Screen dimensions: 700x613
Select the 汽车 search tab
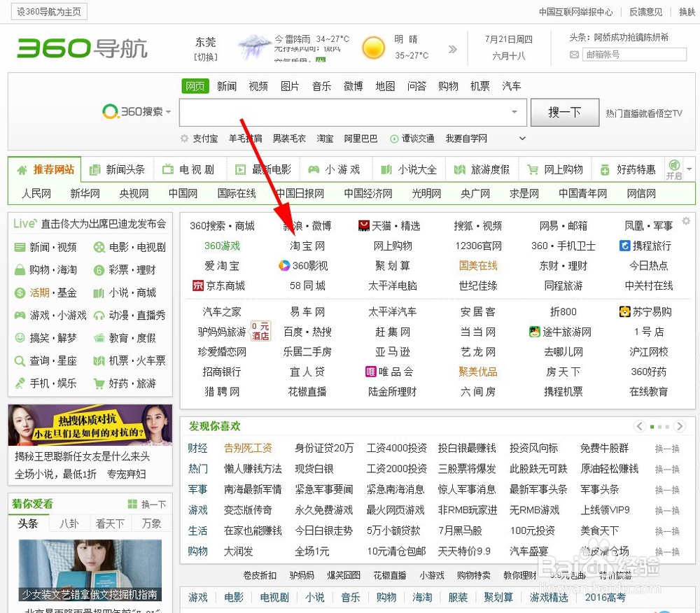pos(511,86)
